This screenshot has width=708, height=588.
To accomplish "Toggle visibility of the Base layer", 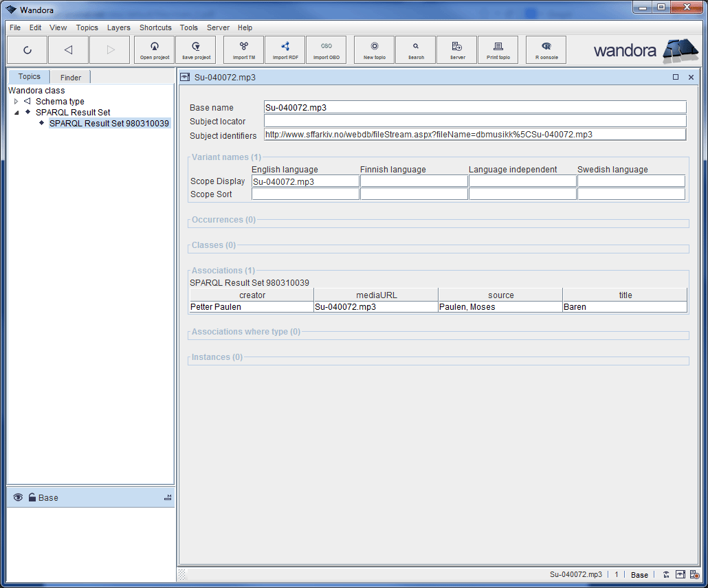I will [17, 497].
